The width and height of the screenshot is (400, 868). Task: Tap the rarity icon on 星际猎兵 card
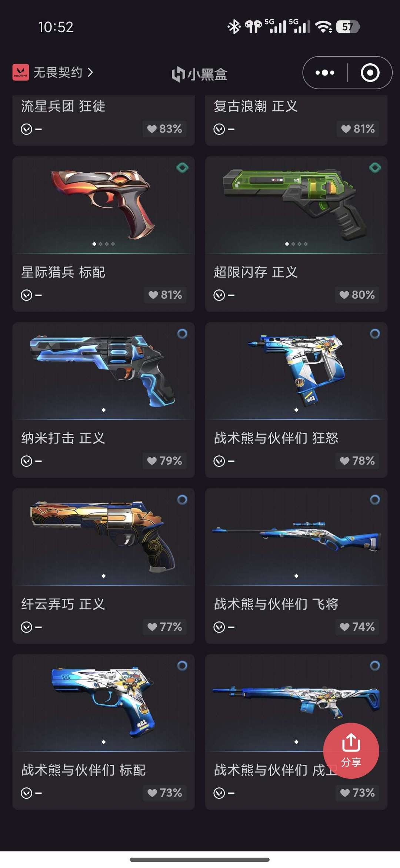coord(182,168)
